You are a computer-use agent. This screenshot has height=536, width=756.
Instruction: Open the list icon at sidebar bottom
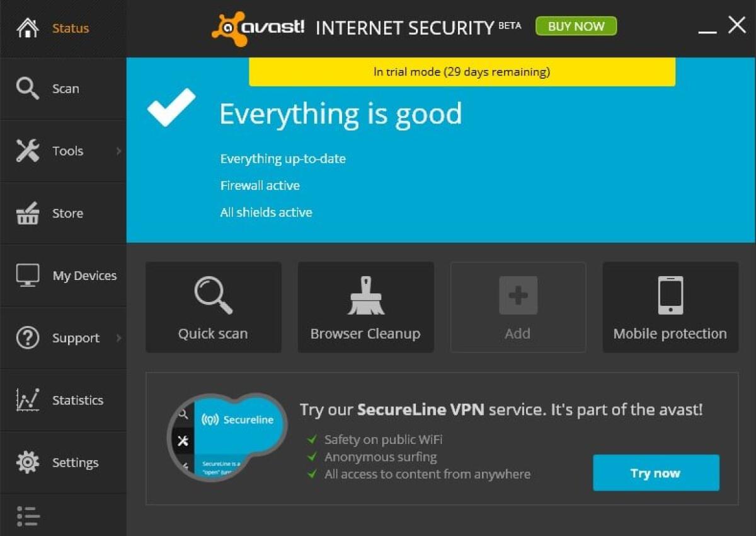(x=28, y=516)
